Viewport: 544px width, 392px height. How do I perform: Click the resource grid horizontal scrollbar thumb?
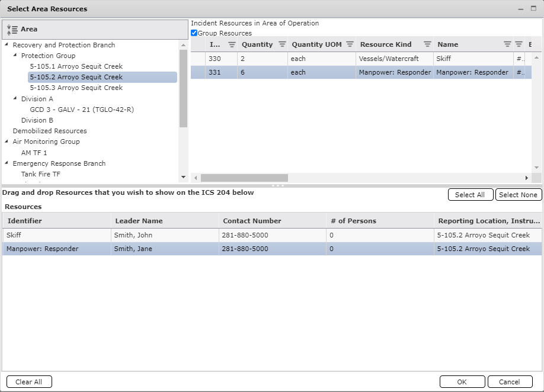(244, 178)
